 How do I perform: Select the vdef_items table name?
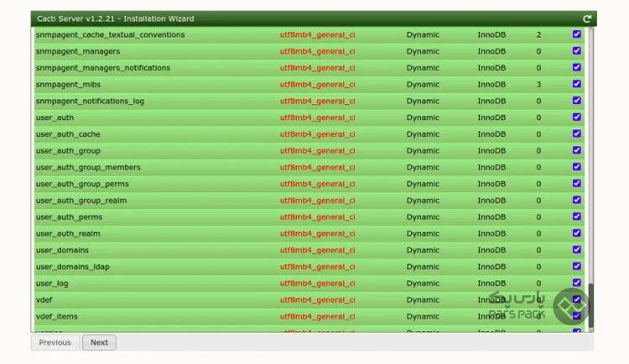click(x=56, y=317)
